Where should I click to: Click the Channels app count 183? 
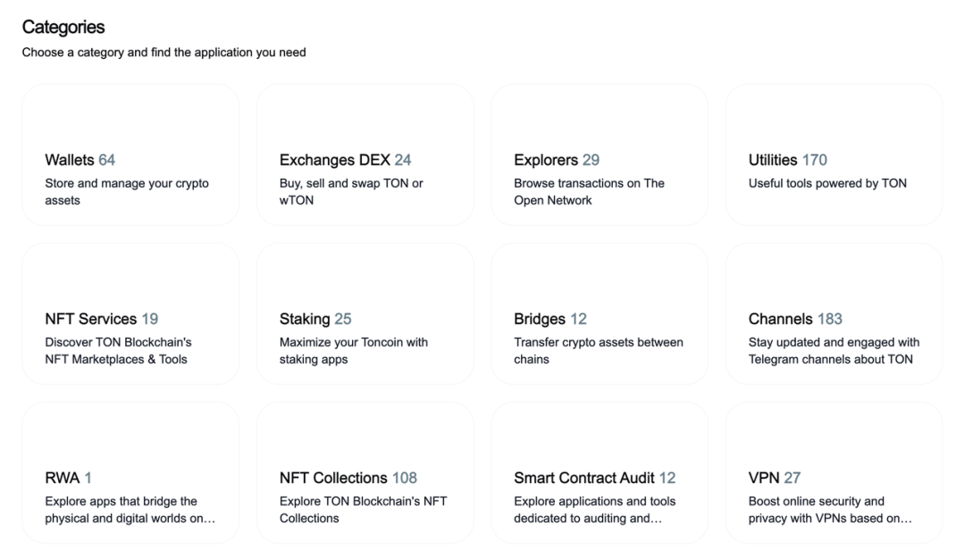click(830, 320)
